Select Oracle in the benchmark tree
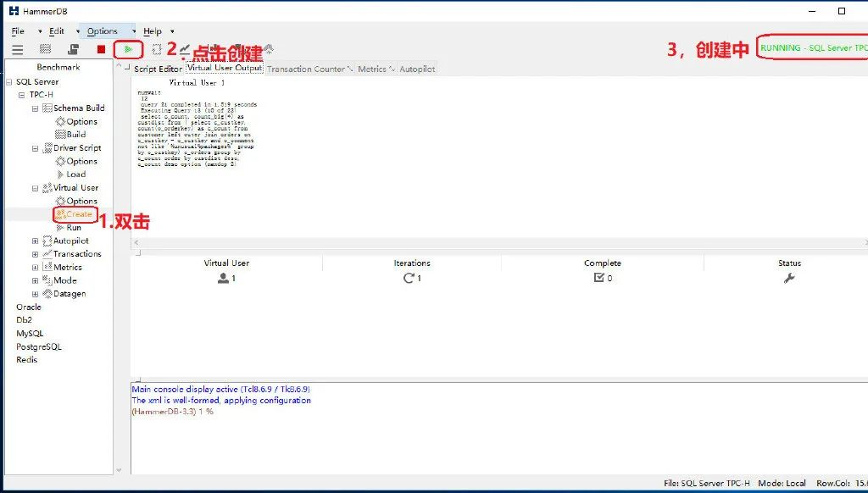The height and width of the screenshot is (493, 868). coord(29,307)
